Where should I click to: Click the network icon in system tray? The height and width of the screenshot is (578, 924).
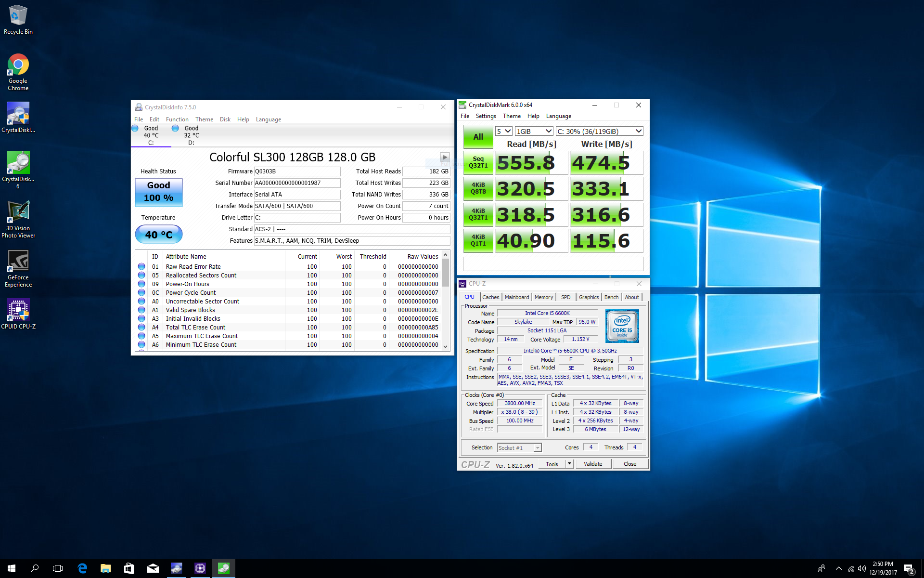tap(851, 568)
